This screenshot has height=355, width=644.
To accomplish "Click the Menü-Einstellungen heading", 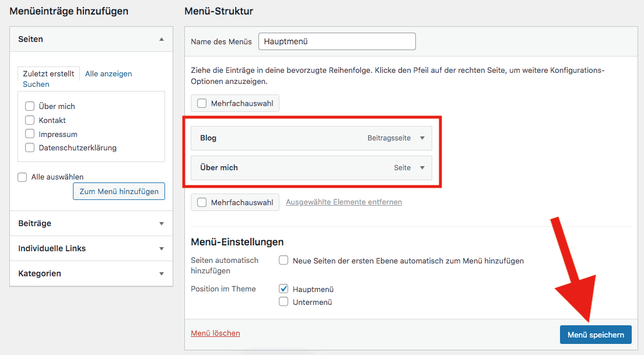I will coord(237,242).
